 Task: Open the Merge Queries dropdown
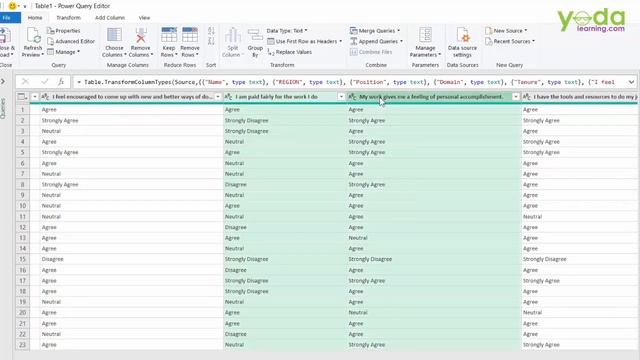point(375,31)
